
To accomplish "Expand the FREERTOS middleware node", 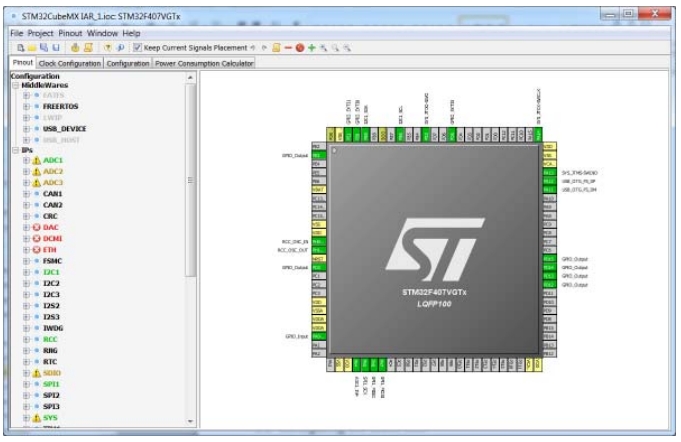I will tap(26, 105).
